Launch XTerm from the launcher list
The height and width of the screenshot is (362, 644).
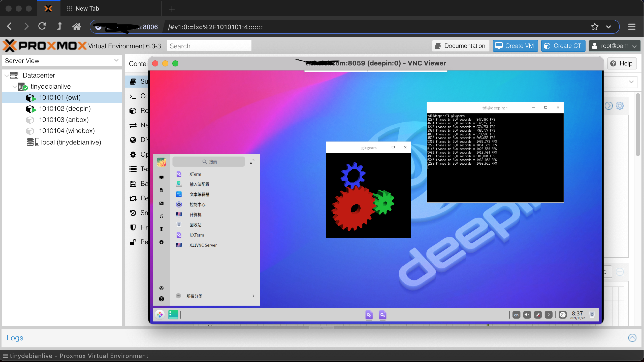coord(195,174)
